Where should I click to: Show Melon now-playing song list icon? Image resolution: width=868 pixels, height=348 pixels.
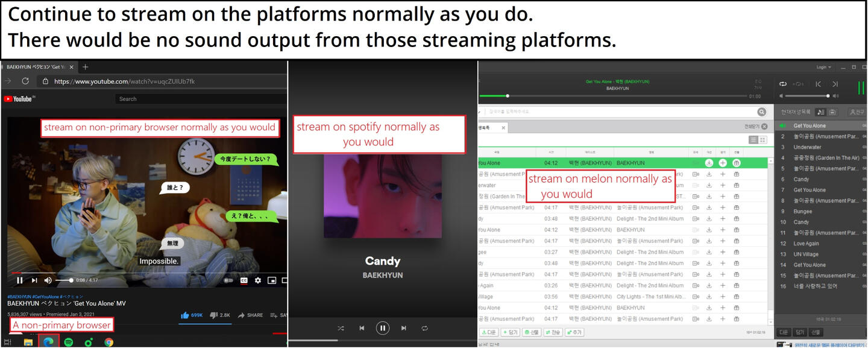point(820,112)
